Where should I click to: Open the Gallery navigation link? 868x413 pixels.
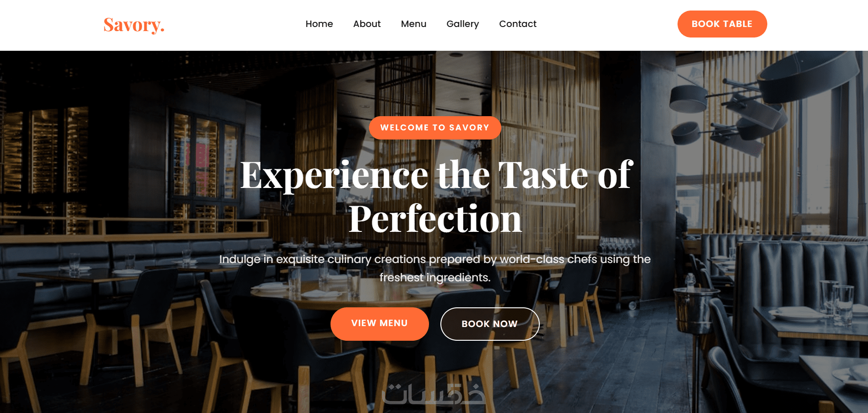coord(462,24)
